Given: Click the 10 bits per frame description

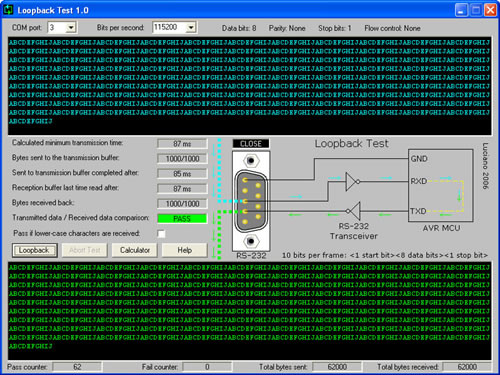Looking at the screenshot, I should point(385,255).
